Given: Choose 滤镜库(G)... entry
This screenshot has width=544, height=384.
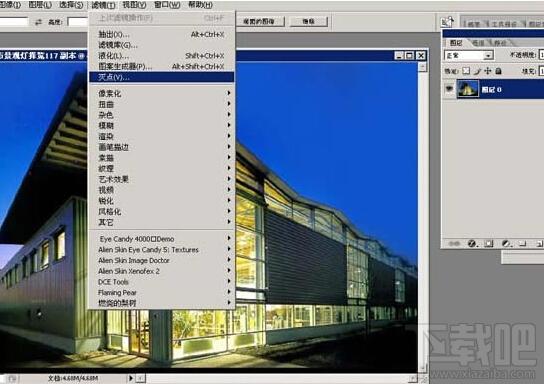Looking at the screenshot, I should pyautogui.click(x=162, y=45).
